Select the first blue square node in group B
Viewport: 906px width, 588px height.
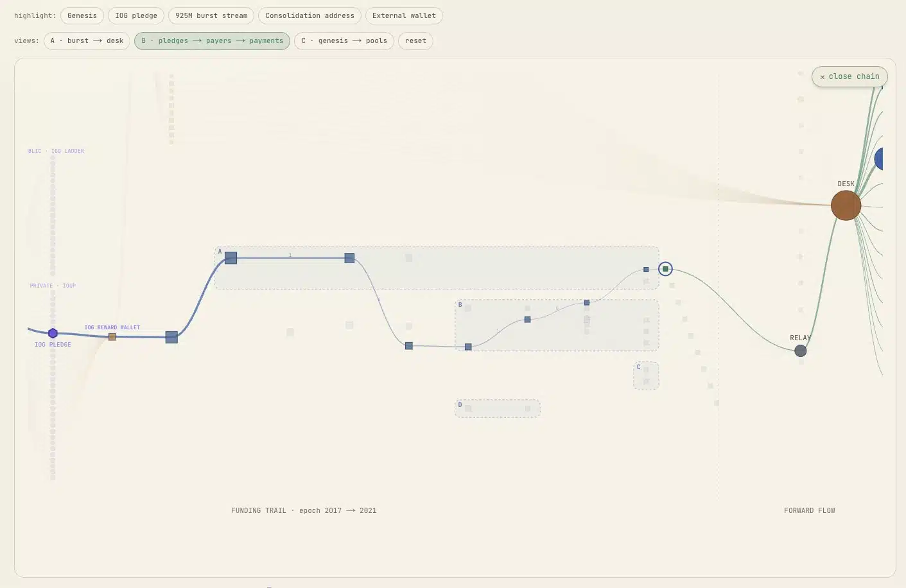coord(468,347)
